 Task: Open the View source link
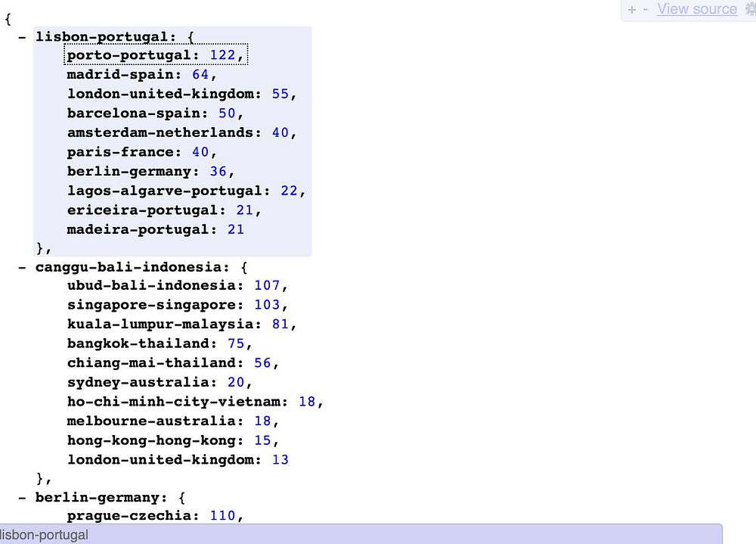697,9
